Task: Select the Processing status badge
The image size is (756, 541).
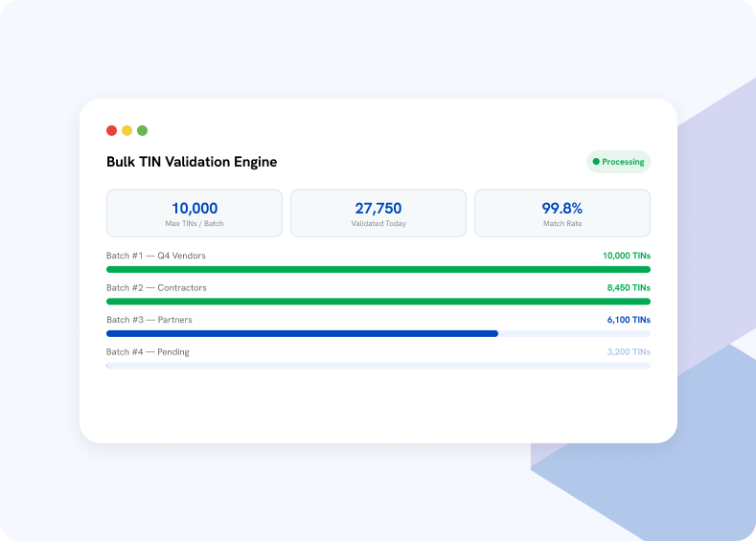Action: click(618, 162)
